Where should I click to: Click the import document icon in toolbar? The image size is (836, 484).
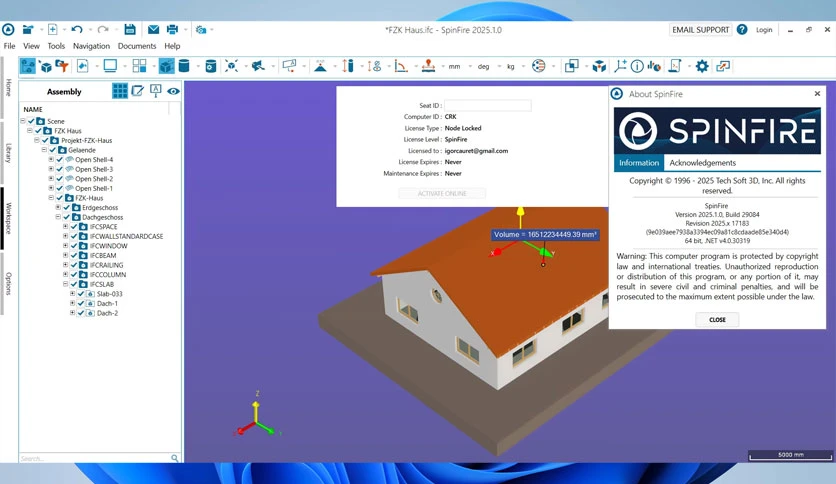pos(83,66)
